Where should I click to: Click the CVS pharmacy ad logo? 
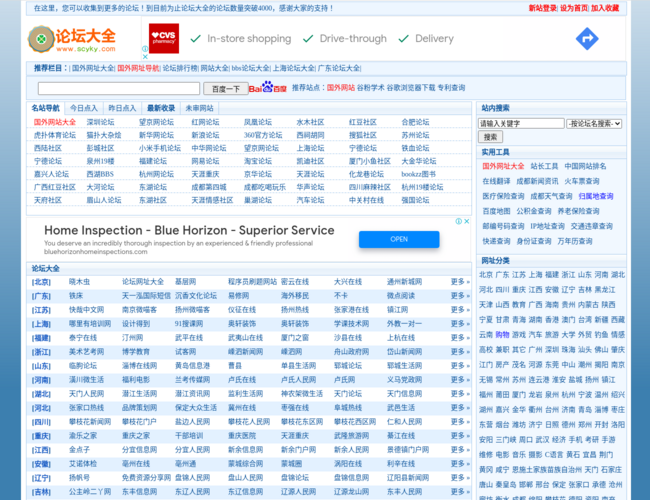click(x=164, y=39)
